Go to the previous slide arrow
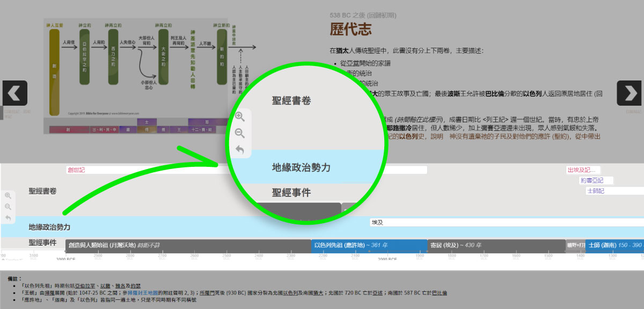644x309 pixels. tap(14, 93)
